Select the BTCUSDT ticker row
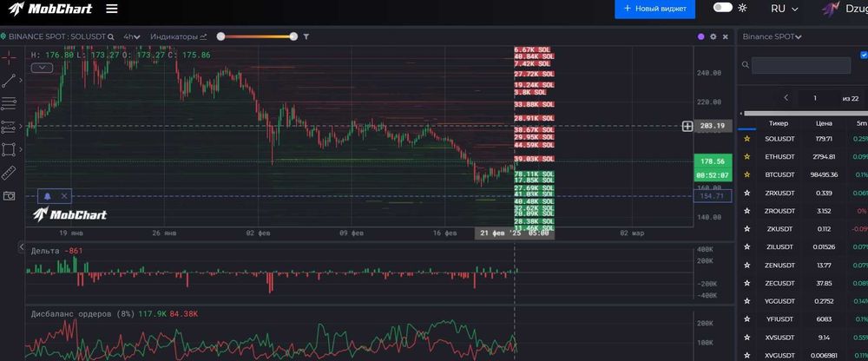 pos(803,174)
